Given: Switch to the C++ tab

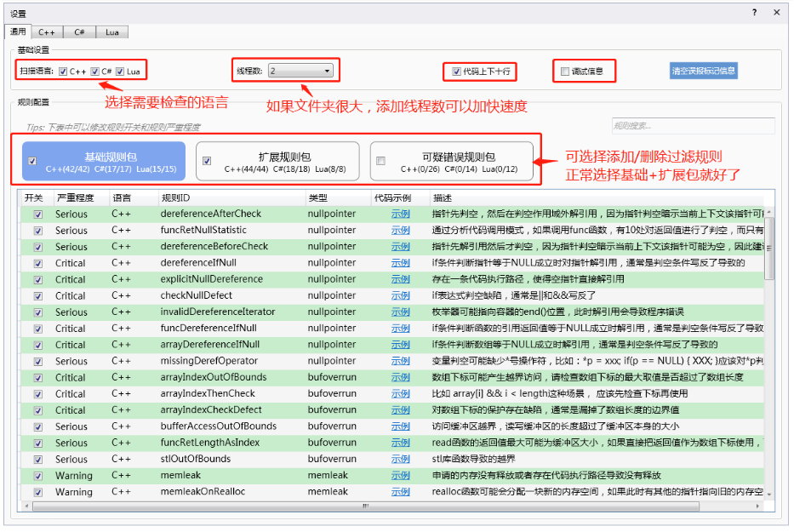Looking at the screenshot, I should point(47,31).
